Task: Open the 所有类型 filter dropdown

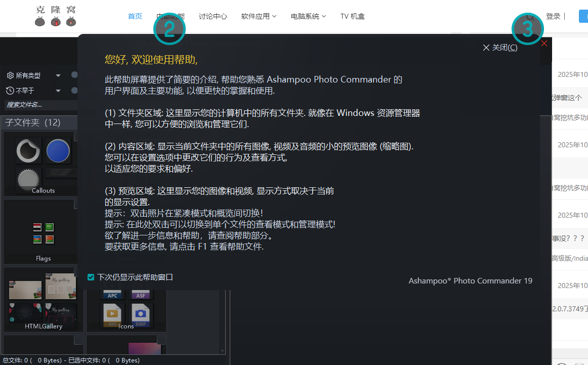Action: coord(57,75)
